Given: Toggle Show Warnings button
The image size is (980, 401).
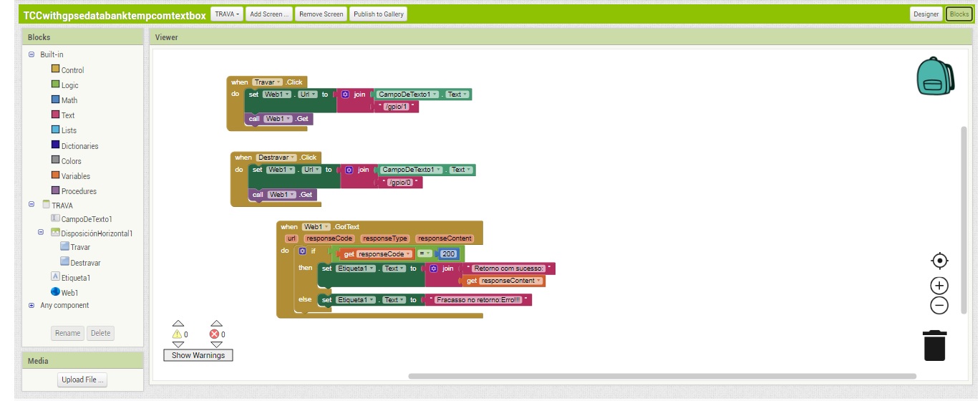Looking at the screenshot, I should click(198, 355).
